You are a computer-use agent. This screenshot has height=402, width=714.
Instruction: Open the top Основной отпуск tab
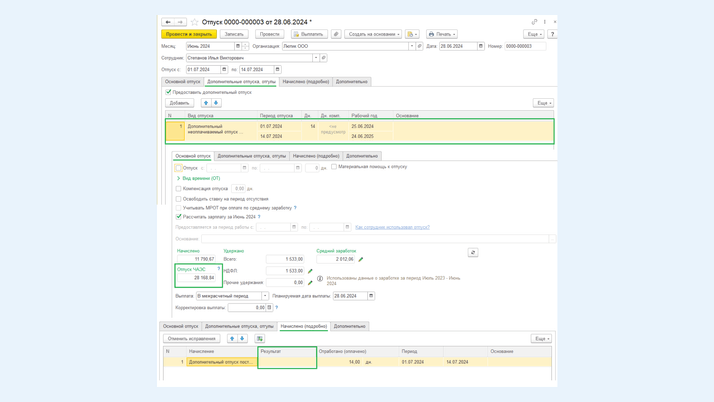[x=183, y=81]
